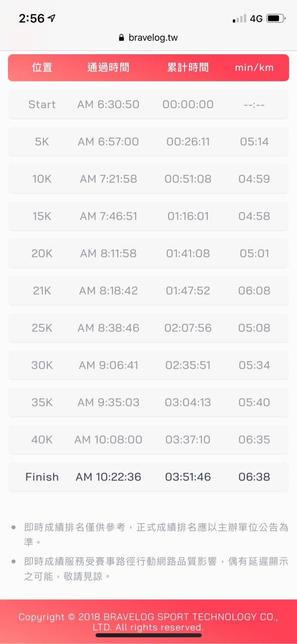The image size is (297, 644).
Task: Tap the 4G network indicator
Action: [x=256, y=19]
